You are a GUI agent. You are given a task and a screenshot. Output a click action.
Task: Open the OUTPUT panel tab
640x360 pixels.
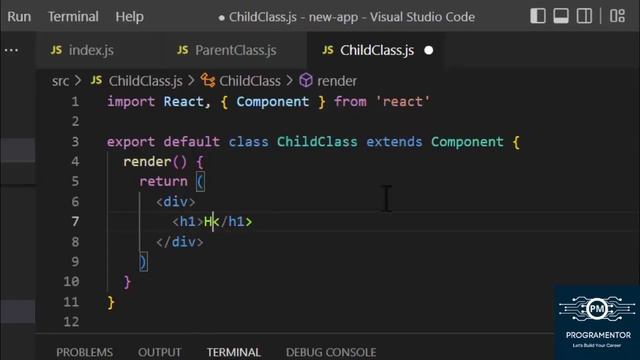160,352
